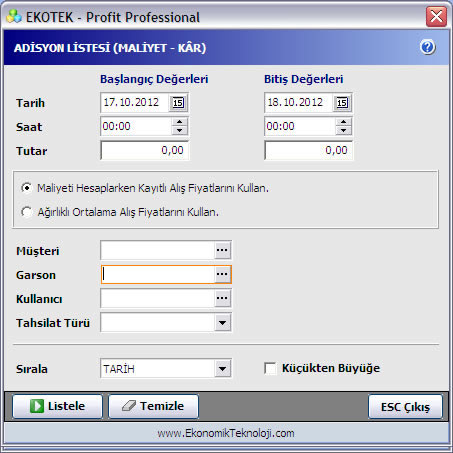Enable the Küçükten Büyüğe checkbox
The width and height of the screenshot is (453, 453).
(x=270, y=368)
